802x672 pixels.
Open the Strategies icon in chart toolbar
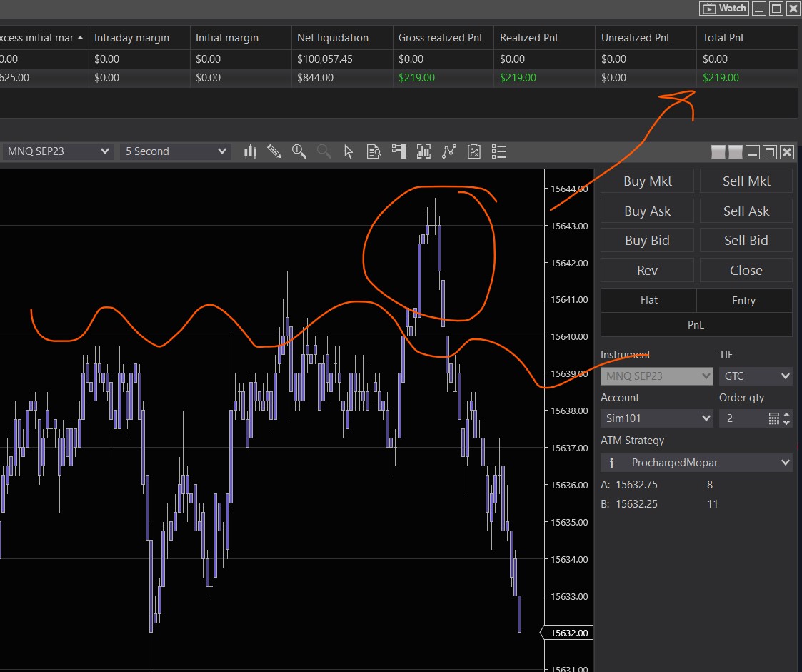[x=474, y=151]
